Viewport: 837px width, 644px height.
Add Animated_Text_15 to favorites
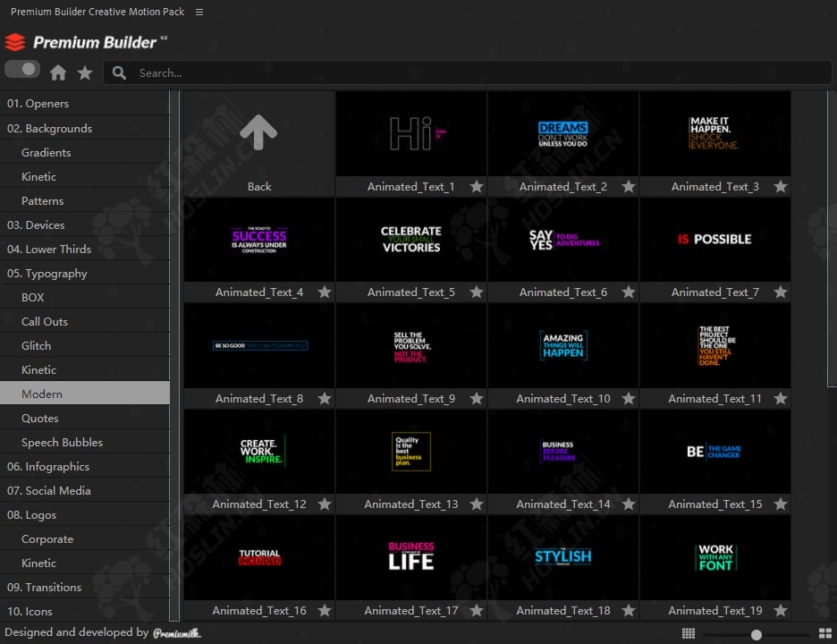[x=781, y=504]
